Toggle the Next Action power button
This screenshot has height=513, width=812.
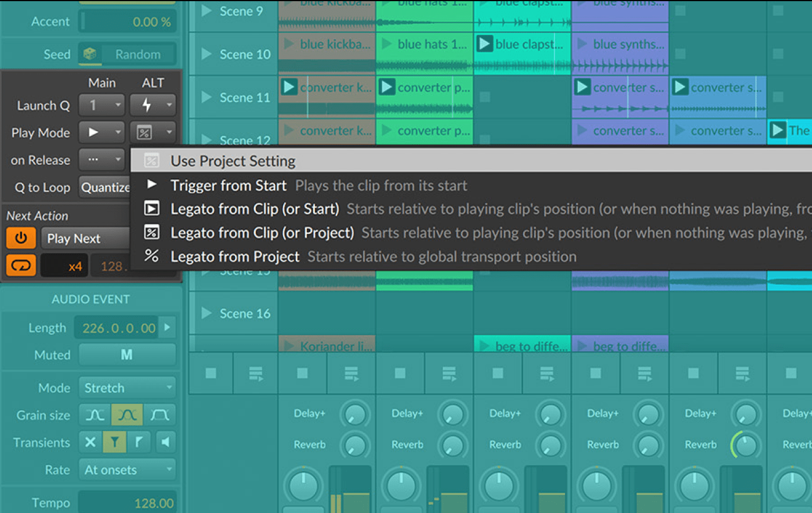point(21,238)
